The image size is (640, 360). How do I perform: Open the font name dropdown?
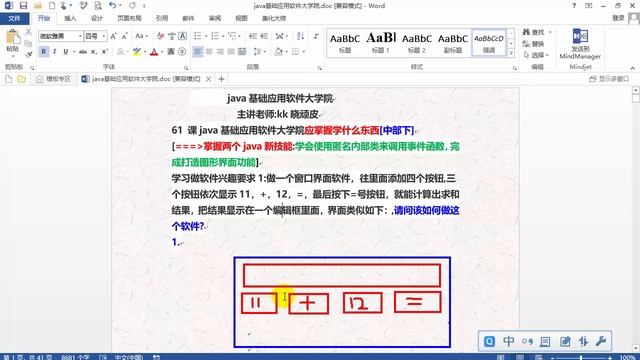(80, 36)
